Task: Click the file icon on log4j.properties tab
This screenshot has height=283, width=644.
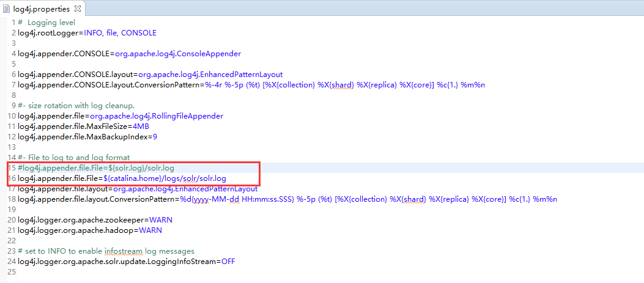Action: click(6, 9)
